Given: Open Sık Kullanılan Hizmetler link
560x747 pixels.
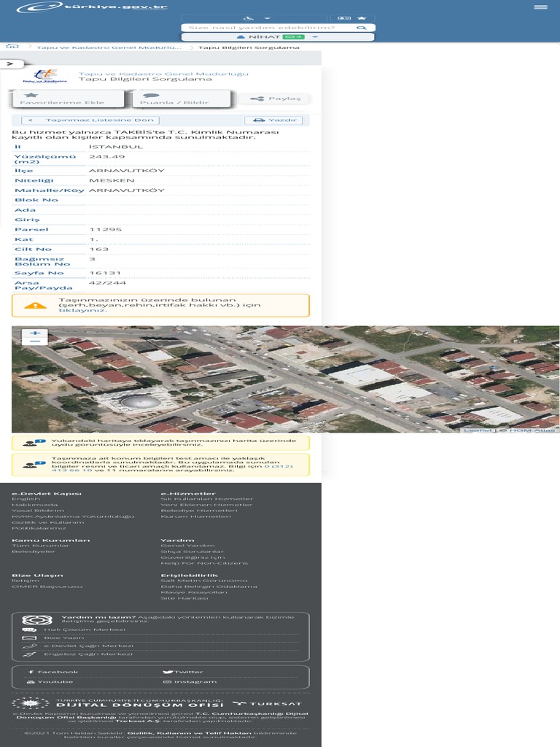Looking at the screenshot, I should [207, 499].
